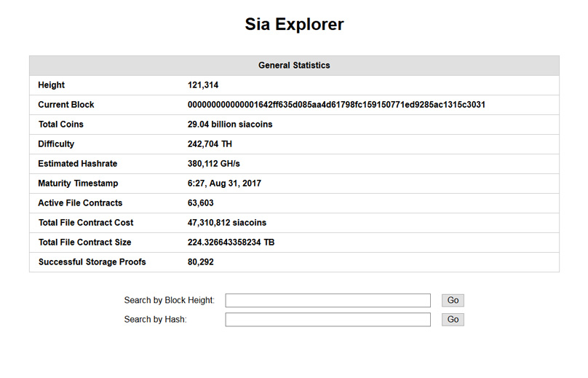Select the Current Block hash value
Screen dimensions: 588x378
[x=336, y=105]
